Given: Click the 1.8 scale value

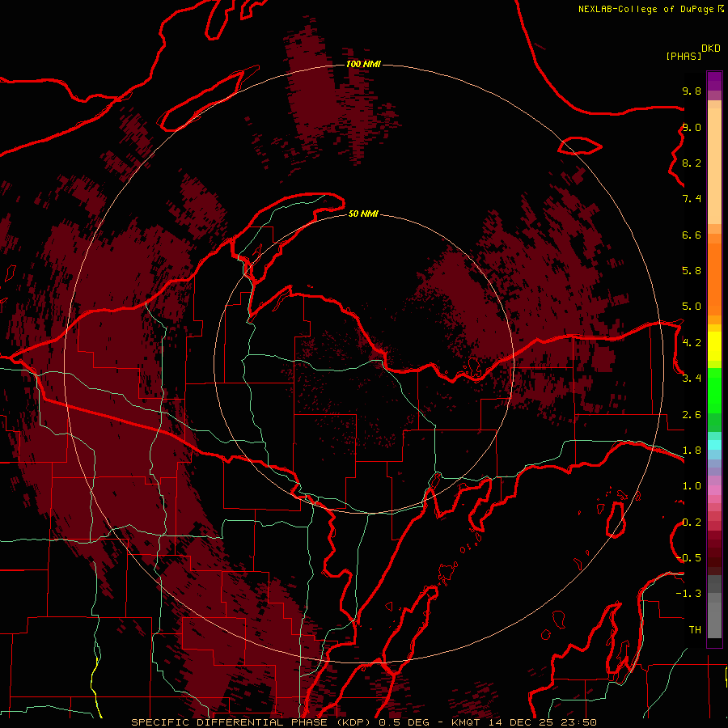Looking at the screenshot, I should [692, 451].
